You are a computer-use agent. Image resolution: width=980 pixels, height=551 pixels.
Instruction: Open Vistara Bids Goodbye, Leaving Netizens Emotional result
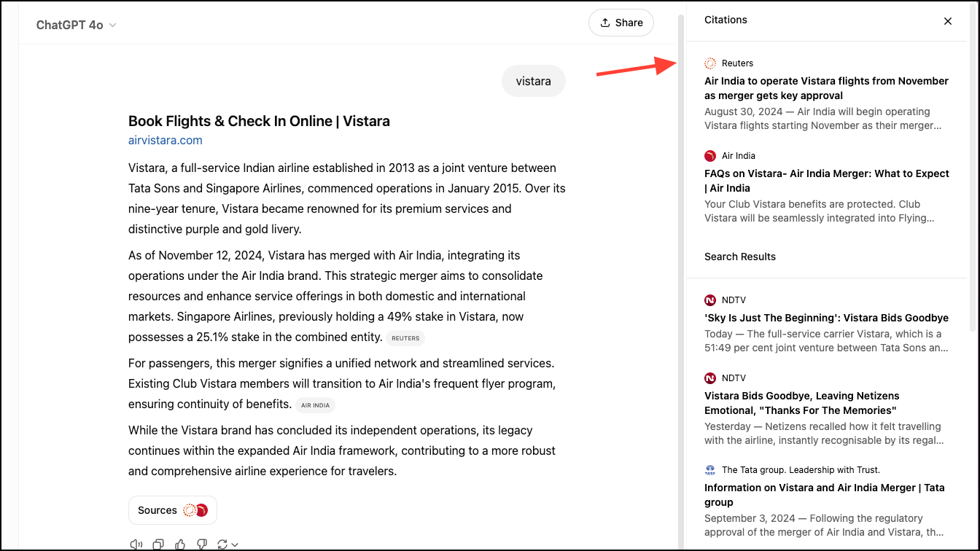(x=802, y=403)
